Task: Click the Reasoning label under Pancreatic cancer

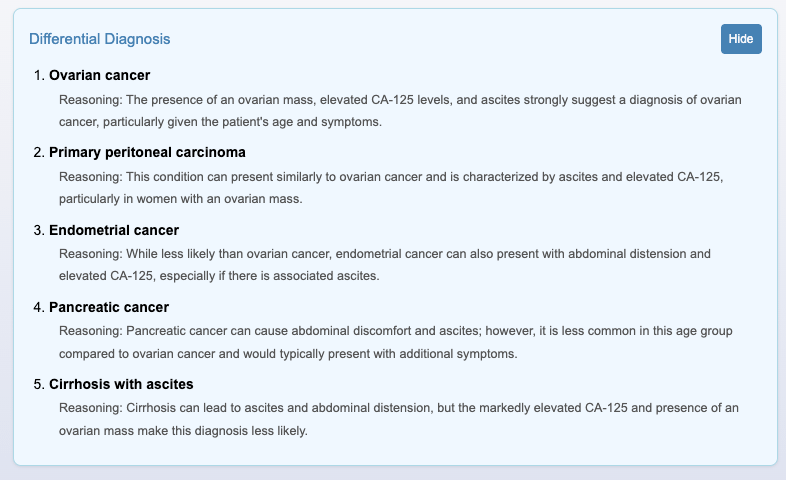Action: tap(90, 331)
